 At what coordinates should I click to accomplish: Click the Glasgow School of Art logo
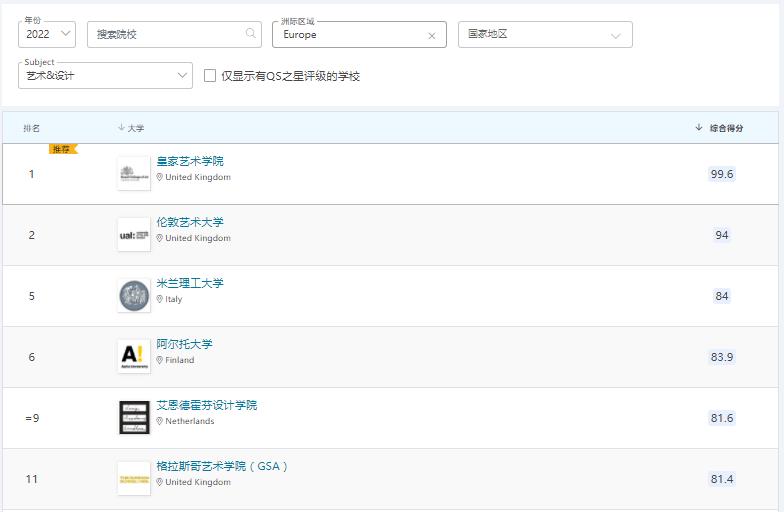134,478
